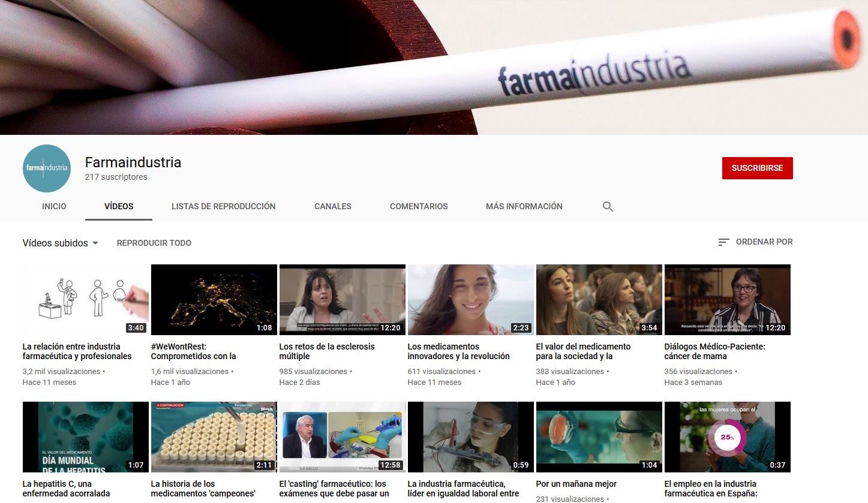Open 'Por un mañana mejor' video title
Viewport: 868px width, 503px height.
click(576, 484)
